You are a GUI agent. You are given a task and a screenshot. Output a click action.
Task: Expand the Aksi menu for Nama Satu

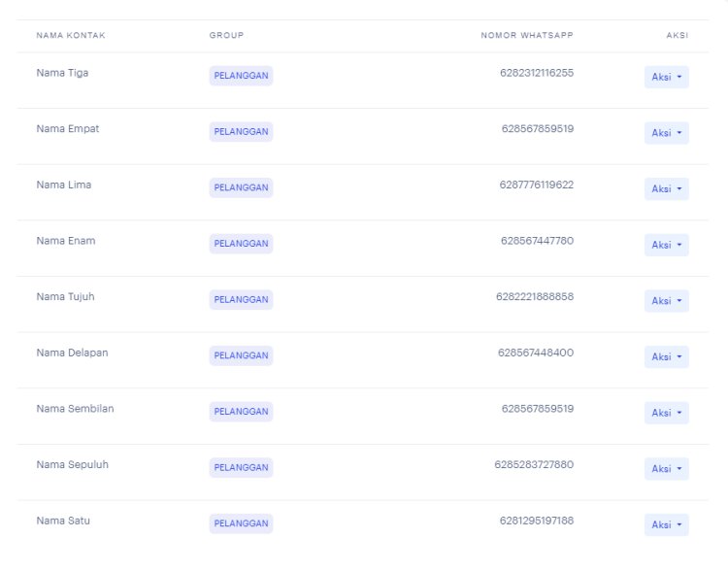[x=666, y=524]
